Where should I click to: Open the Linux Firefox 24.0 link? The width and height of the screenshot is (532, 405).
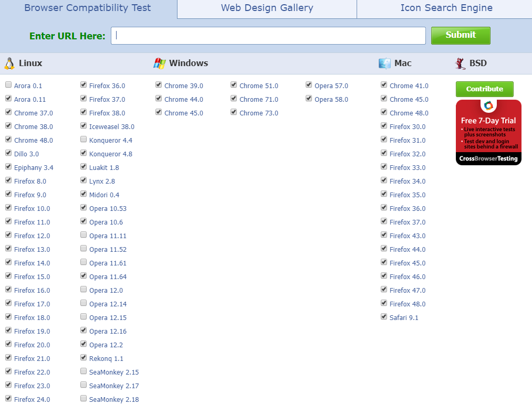(32, 400)
